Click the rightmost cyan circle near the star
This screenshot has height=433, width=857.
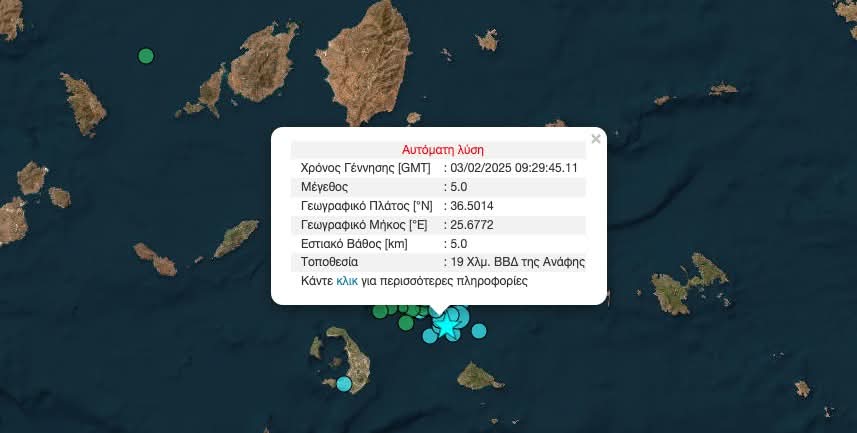[x=479, y=331]
